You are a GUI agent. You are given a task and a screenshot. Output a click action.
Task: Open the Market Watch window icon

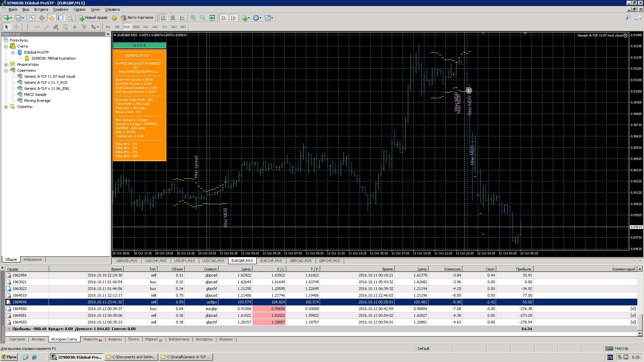32,18
